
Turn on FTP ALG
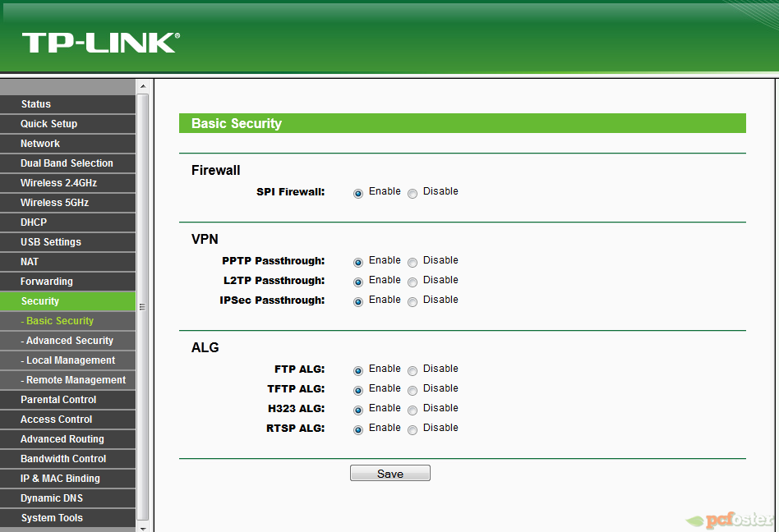coord(358,371)
